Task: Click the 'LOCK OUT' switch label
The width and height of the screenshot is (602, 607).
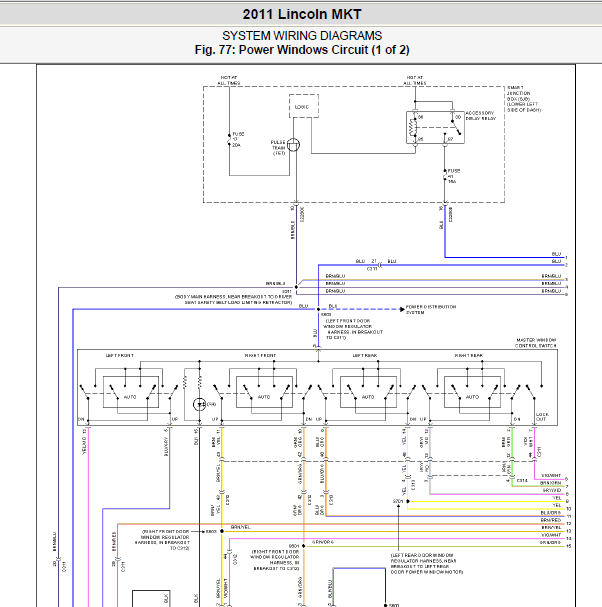Action: pyautogui.click(x=542, y=417)
